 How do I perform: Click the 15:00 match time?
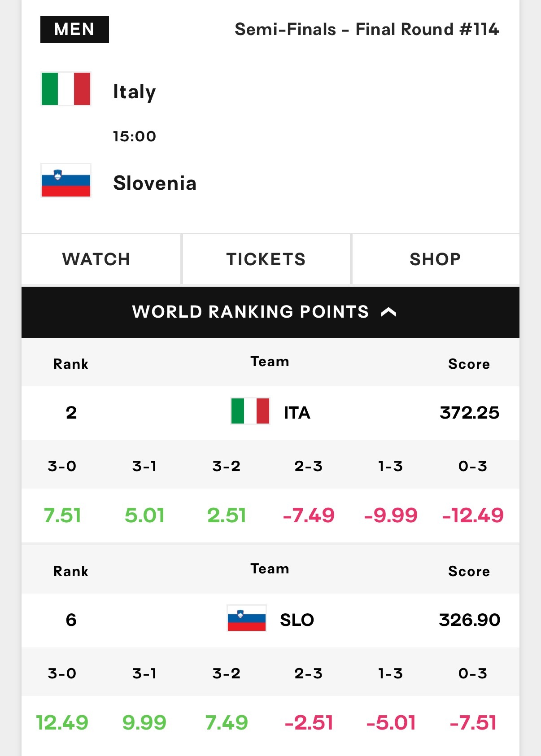135,136
